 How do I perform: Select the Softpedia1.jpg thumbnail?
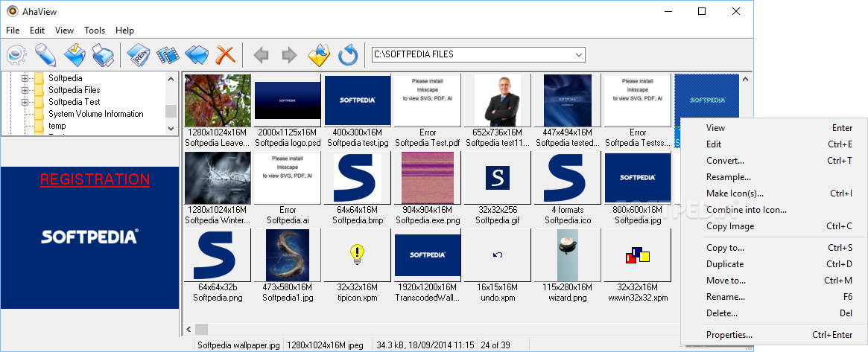(x=288, y=255)
